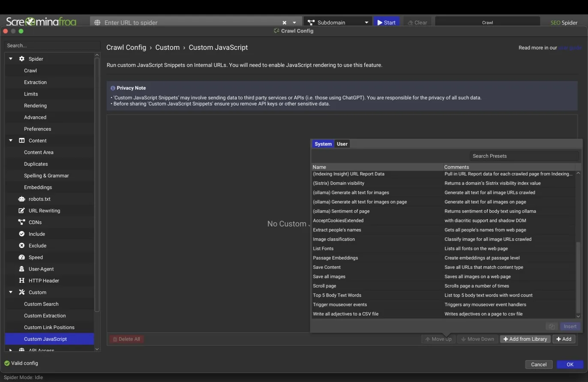588x382 pixels.
Task: Select Embeddings in the sidebar
Action: tap(38, 187)
